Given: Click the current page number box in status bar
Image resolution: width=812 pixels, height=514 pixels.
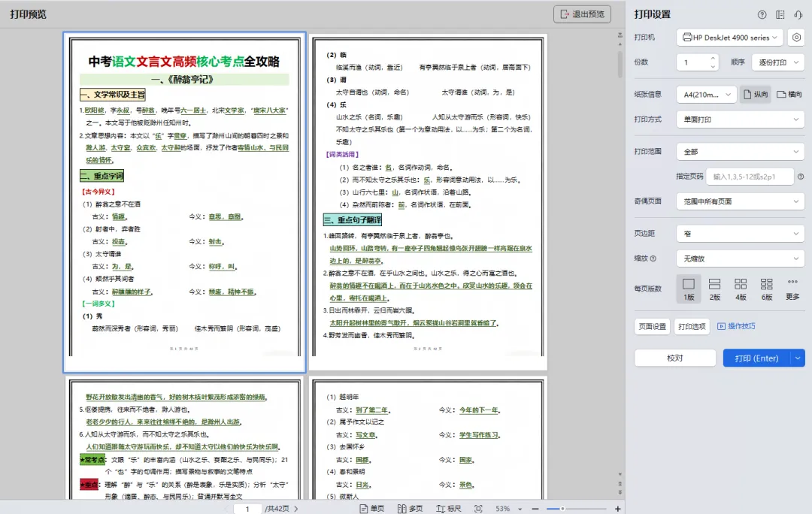Looking at the screenshot, I should point(247,509).
